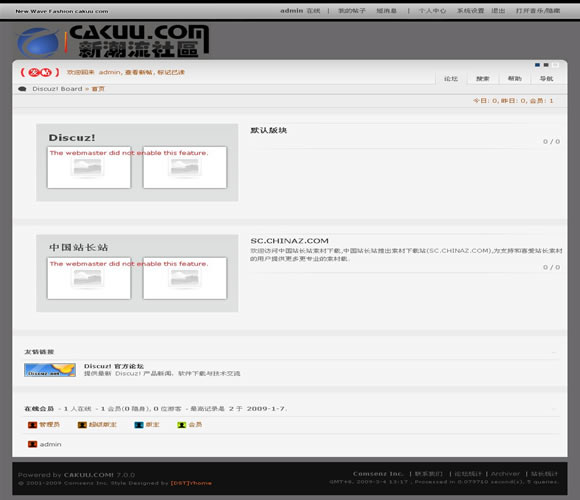Click the red 发帖 new post button
This screenshot has width=580, height=500.
point(40,72)
